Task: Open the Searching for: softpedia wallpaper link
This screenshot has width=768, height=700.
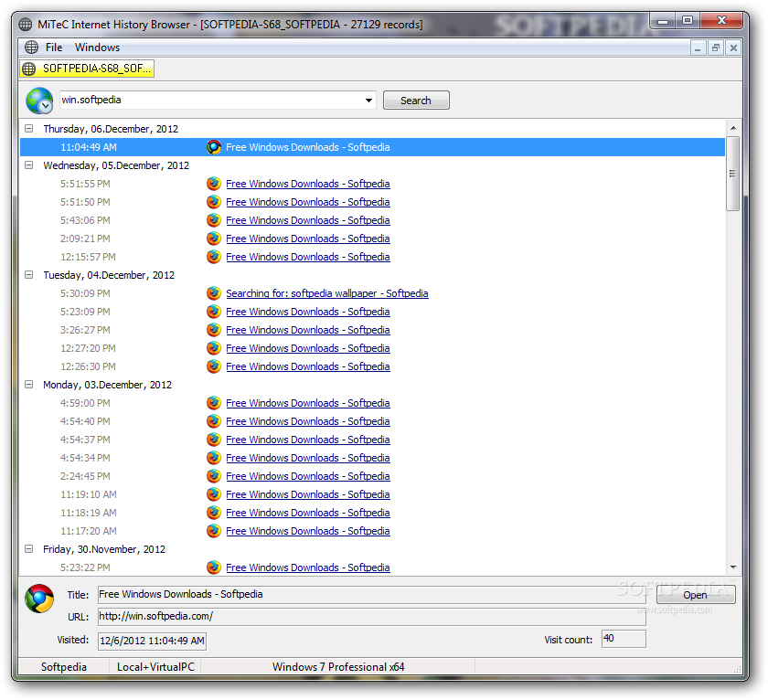Action: pyautogui.click(x=327, y=293)
